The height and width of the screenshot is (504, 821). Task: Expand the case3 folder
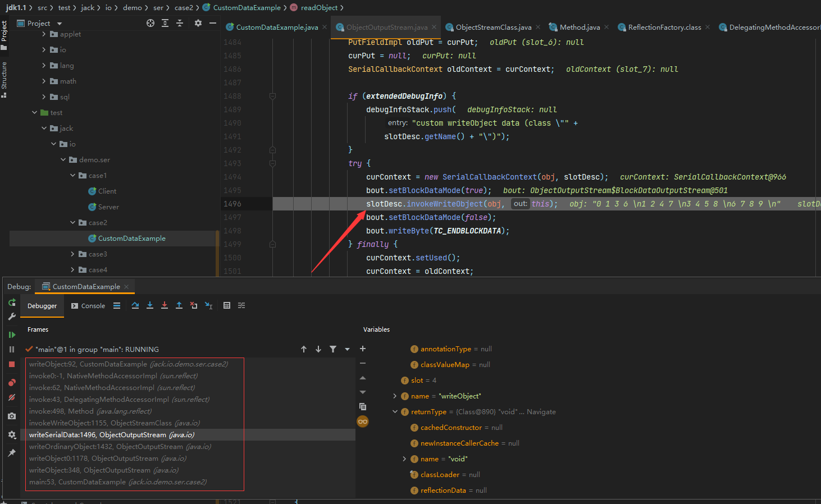pos(73,254)
